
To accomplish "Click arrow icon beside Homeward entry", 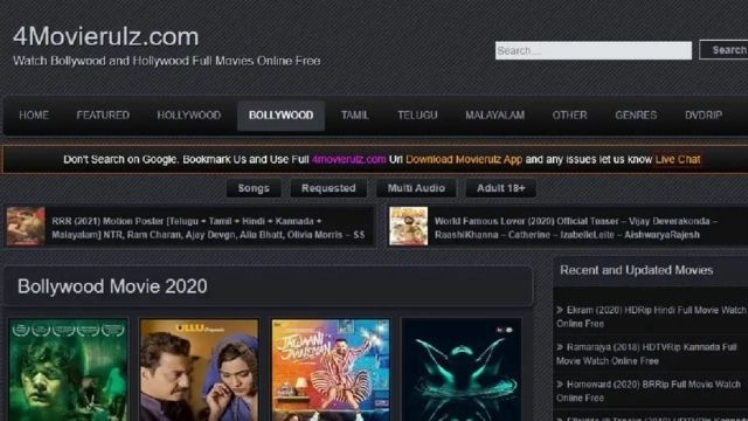I will [x=560, y=384].
